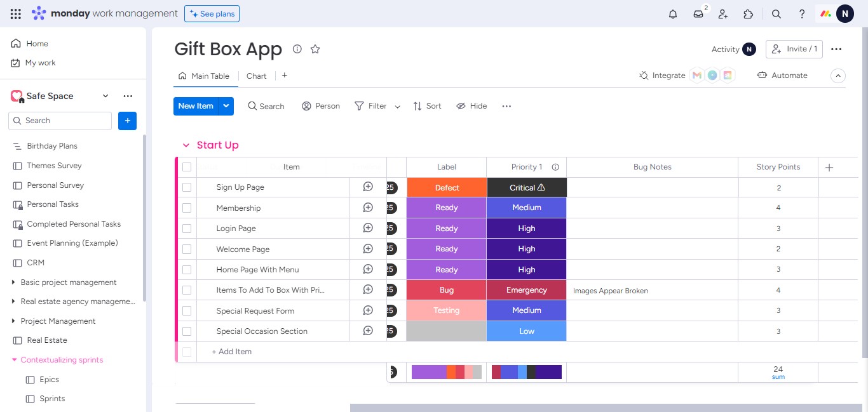
Task: Check the Items To Add To Box row
Action: pos(187,290)
